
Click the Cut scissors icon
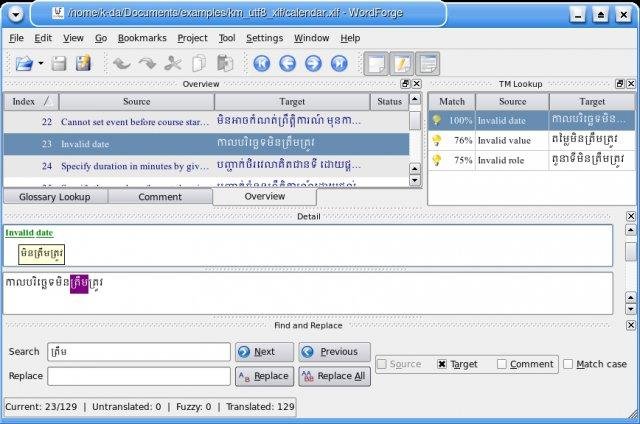tap(173, 63)
